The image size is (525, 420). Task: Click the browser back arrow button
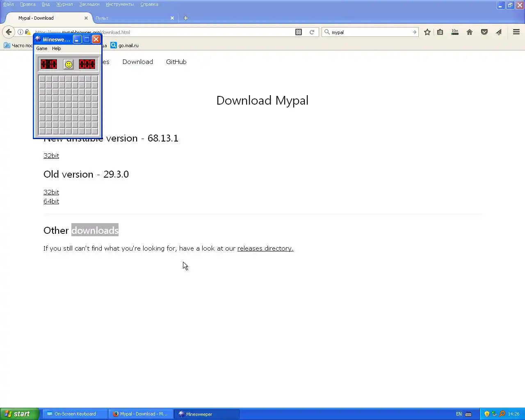pyautogui.click(x=9, y=32)
